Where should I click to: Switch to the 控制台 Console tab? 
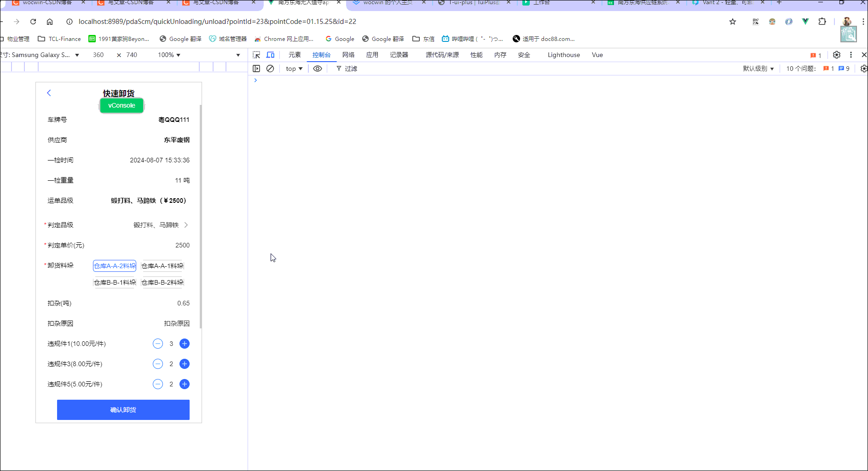321,55
